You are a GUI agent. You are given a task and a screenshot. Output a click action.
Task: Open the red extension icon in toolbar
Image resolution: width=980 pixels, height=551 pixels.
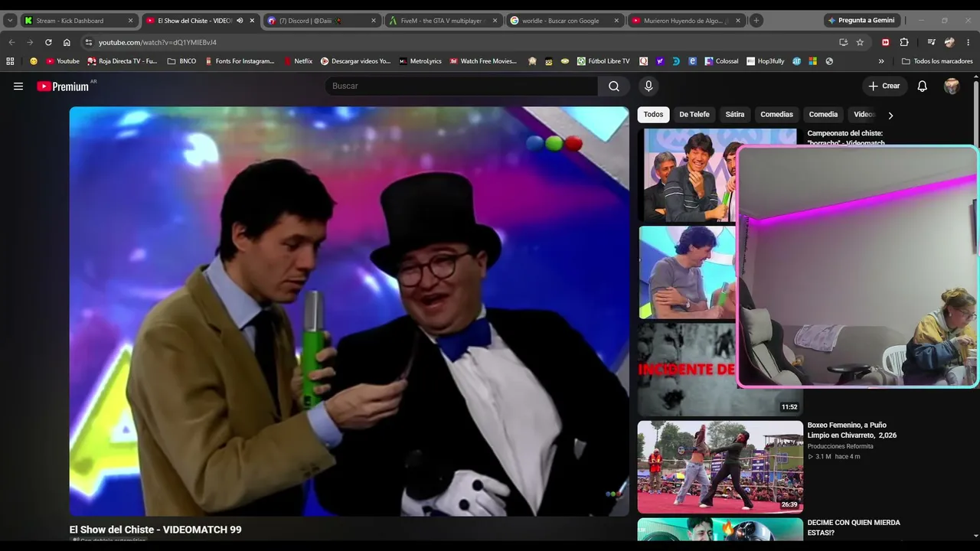[886, 42]
